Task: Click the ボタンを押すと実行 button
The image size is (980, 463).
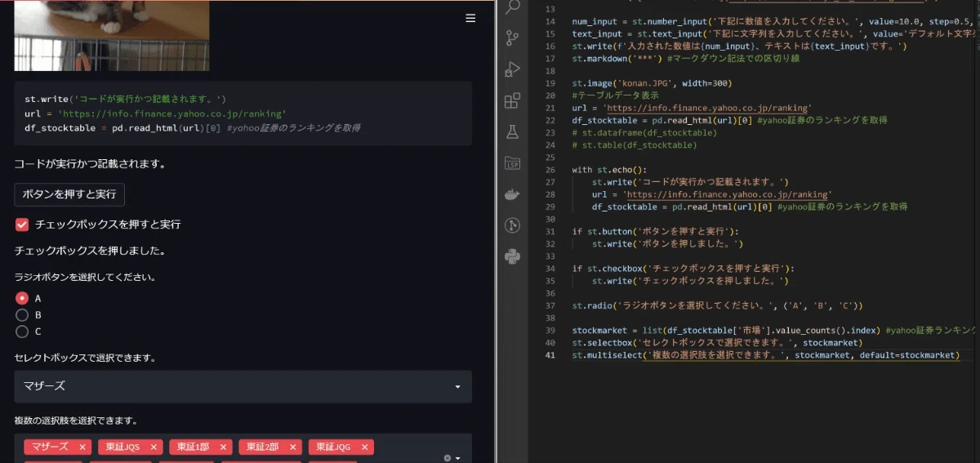Action: click(x=69, y=194)
